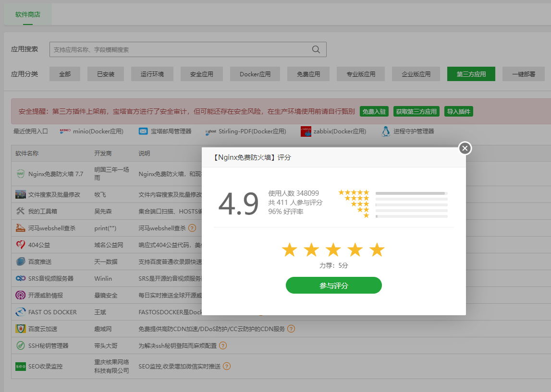Click the 我的工具箱 tools icon
Screen dimensions: 551x392
point(20,211)
